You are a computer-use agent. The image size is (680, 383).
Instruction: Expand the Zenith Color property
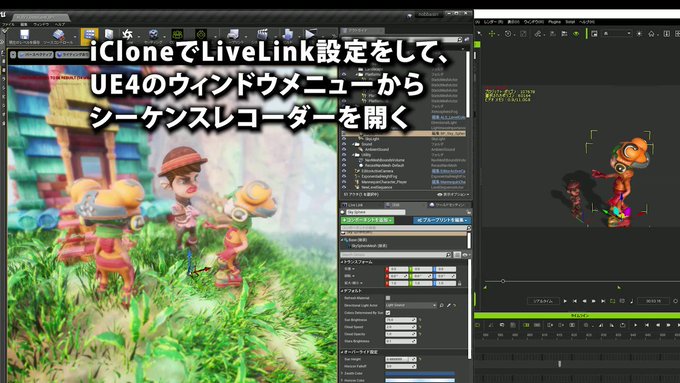(x=343, y=373)
